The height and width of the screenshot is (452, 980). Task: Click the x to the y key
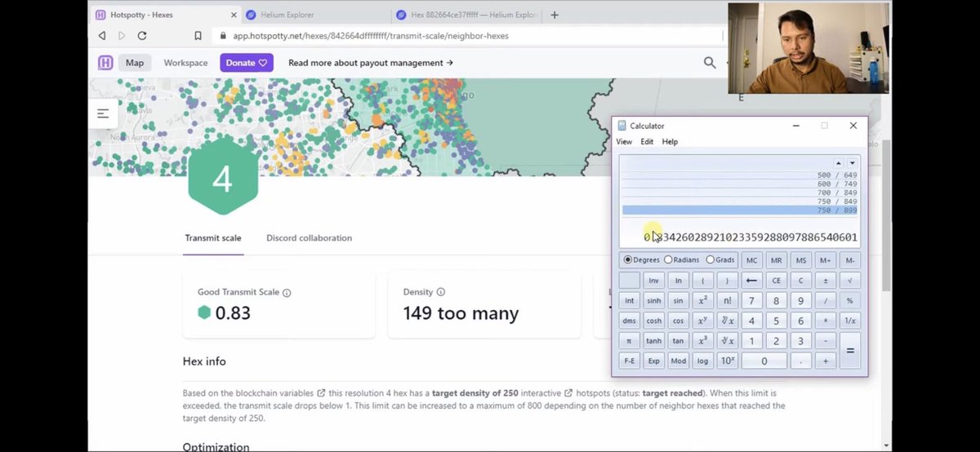point(703,321)
